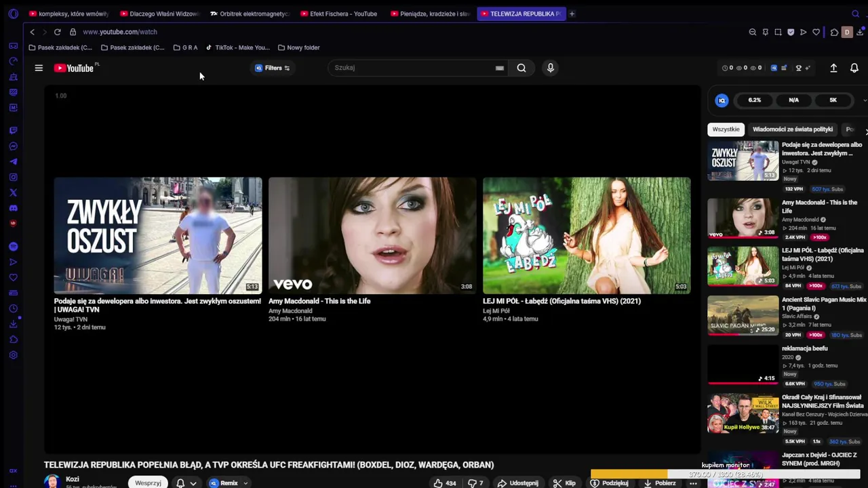Click the zoom-out magnifier in address bar
The width and height of the screenshot is (868, 488).
(x=752, y=32)
